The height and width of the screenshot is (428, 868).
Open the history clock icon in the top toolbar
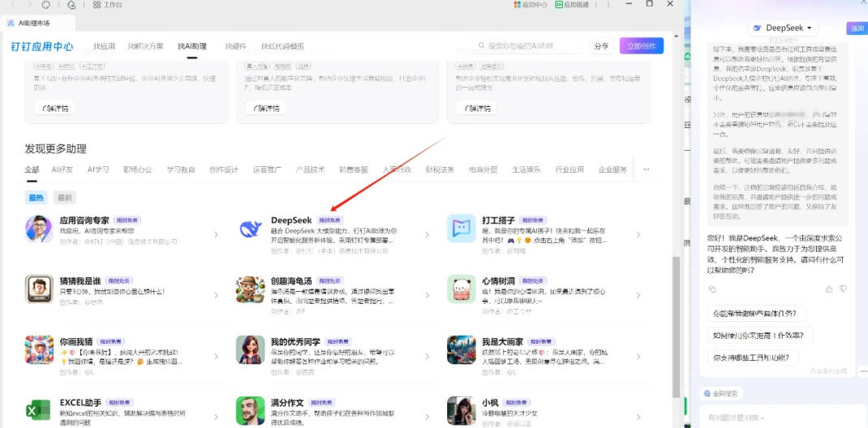(71, 4)
